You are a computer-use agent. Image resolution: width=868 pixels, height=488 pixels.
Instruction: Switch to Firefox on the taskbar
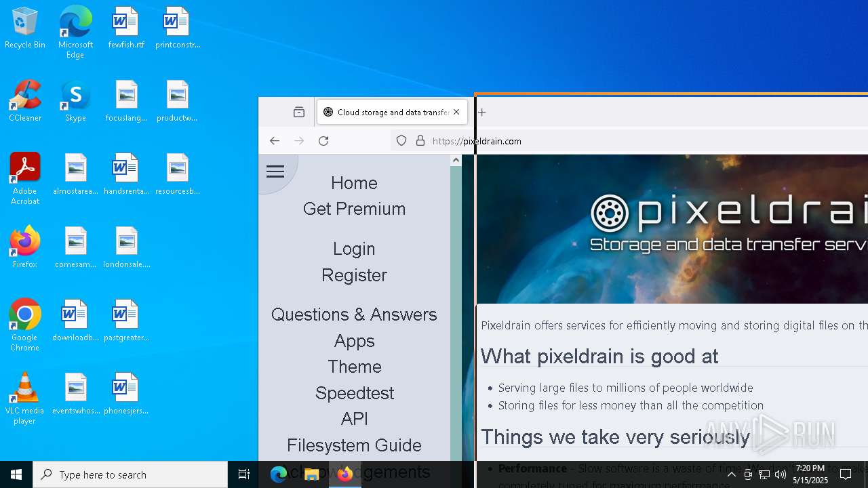pos(345,474)
